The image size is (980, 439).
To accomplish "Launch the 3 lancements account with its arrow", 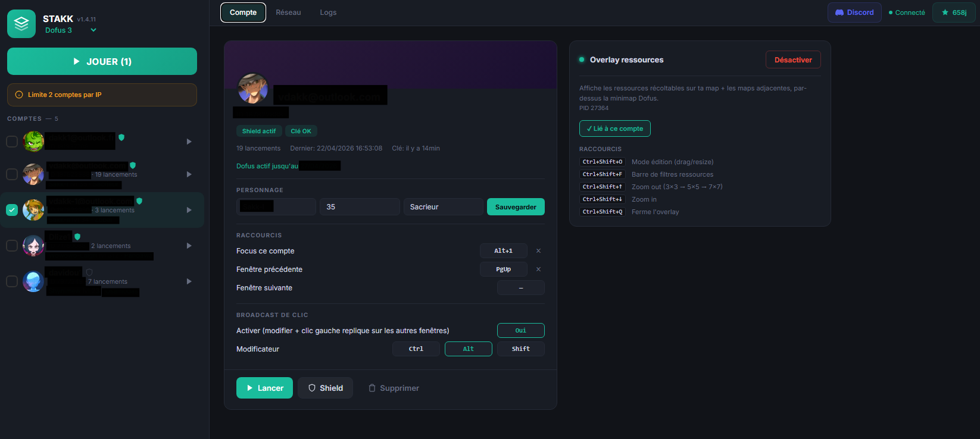I will 189,210.
